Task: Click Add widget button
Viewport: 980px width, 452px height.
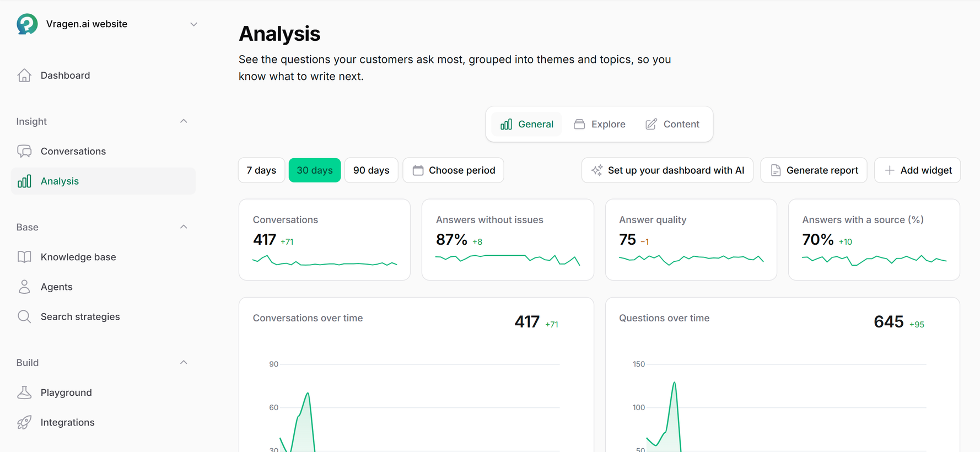Action: click(x=918, y=170)
